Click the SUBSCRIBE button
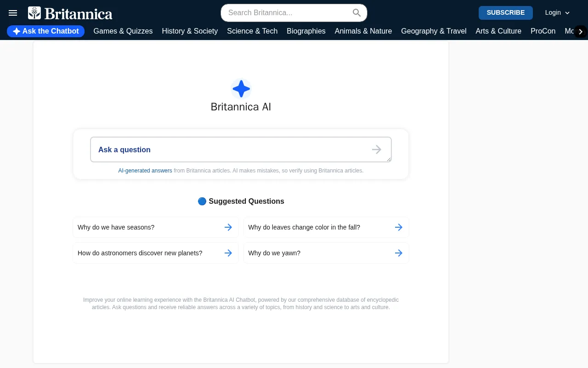Image resolution: width=588 pixels, height=368 pixels. (506, 13)
